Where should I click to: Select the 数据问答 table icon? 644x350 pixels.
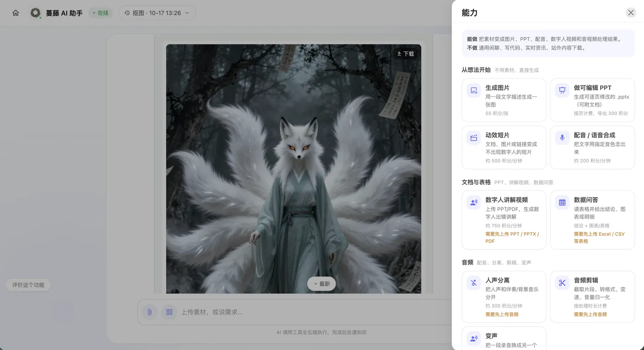click(562, 203)
